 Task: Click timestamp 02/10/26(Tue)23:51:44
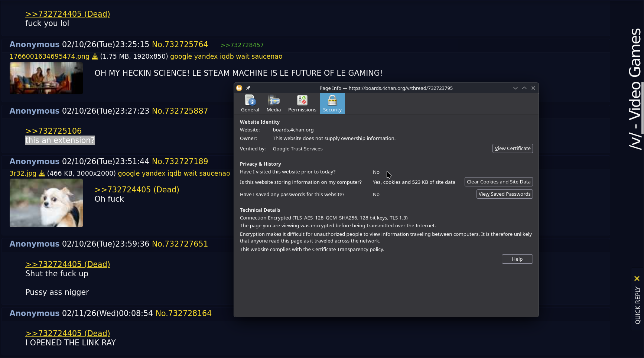105,162
